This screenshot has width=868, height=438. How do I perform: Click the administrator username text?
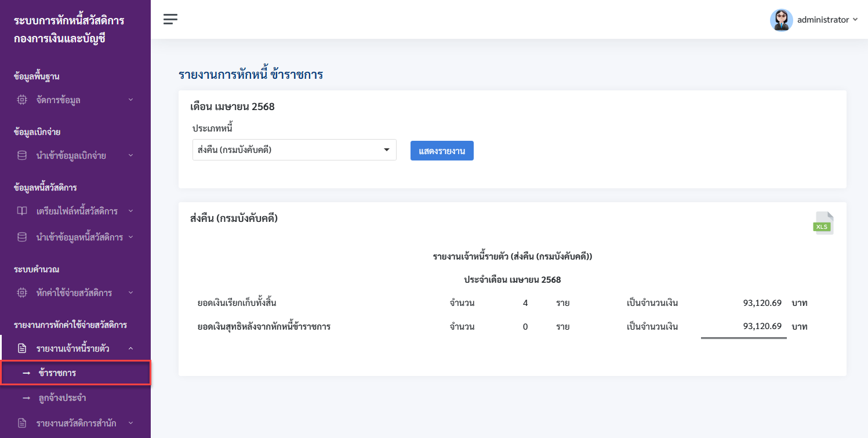(823, 20)
